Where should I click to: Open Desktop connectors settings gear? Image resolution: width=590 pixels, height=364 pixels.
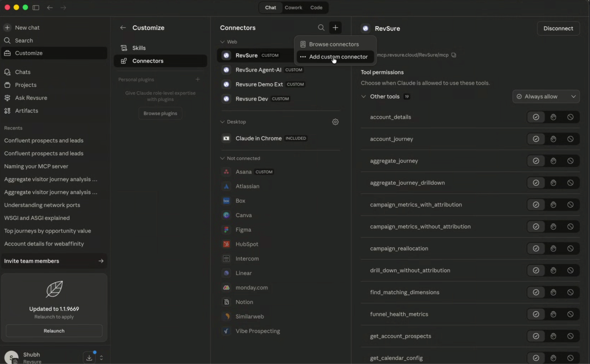(335, 122)
